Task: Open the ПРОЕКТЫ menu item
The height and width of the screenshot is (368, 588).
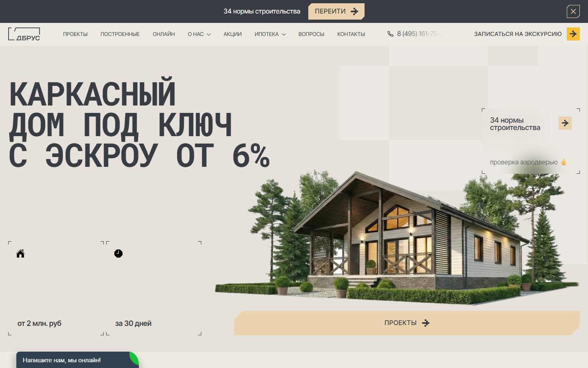Action: point(75,34)
